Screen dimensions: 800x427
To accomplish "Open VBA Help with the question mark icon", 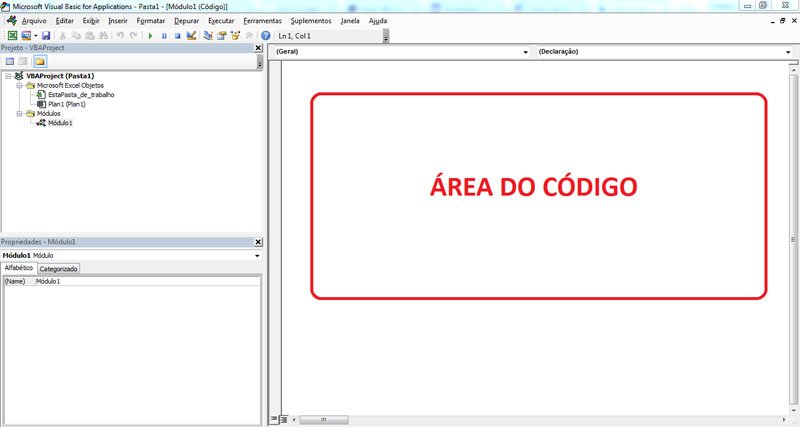I will pos(265,35).
